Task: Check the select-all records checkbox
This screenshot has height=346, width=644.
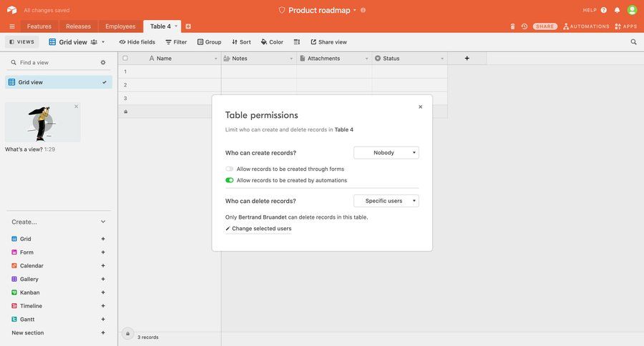Action: coord(125,59)
